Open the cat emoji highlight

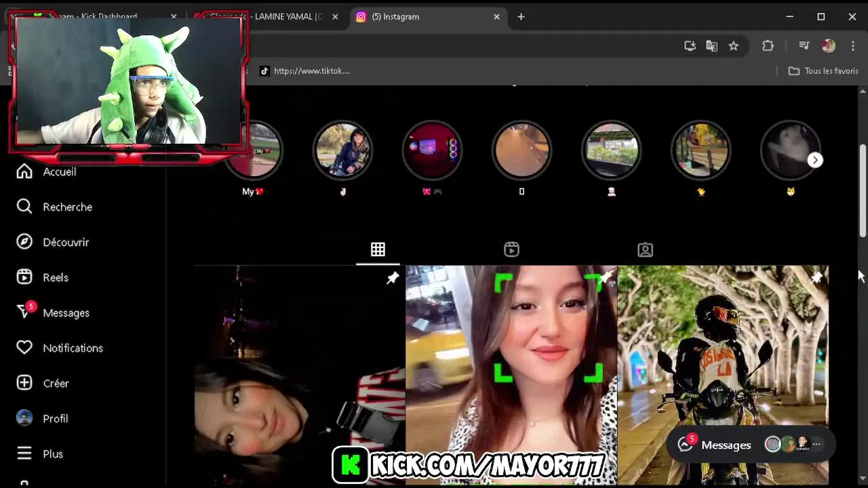tap(790, 150)
